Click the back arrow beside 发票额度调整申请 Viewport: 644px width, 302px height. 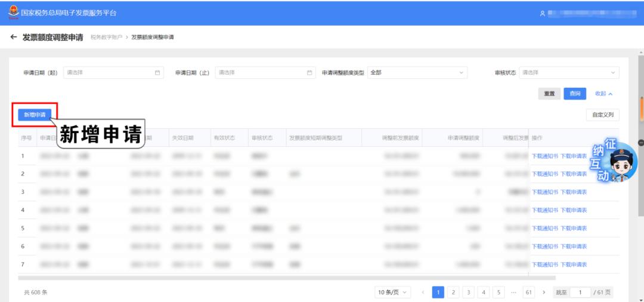14,37
